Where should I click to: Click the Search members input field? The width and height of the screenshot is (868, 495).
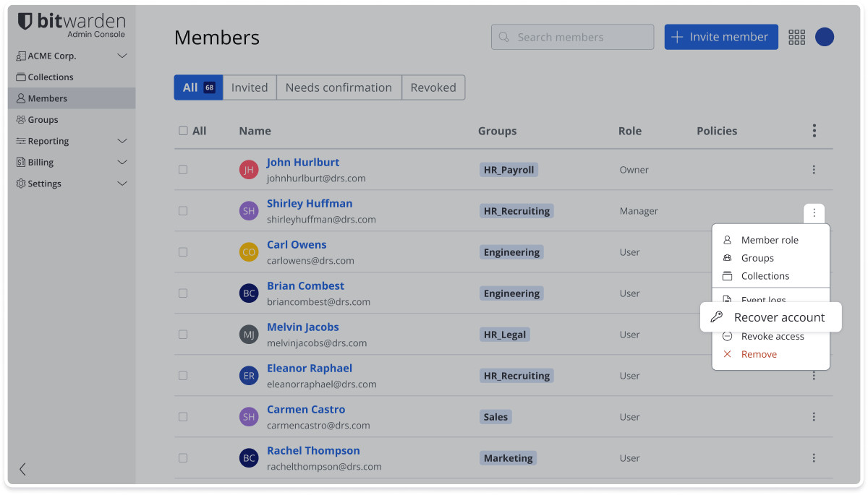572,37
